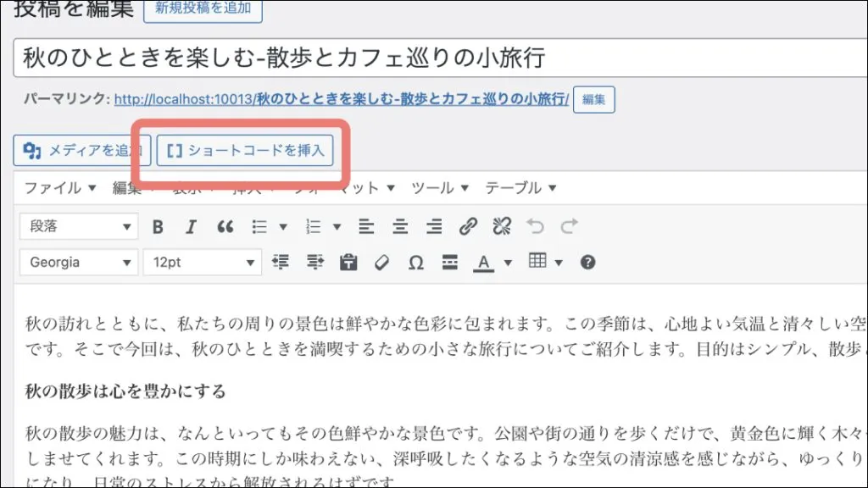Open text color picker dropdown arrow
The width and height of the screenshot is (868, 488).
[x=508, y=263]
